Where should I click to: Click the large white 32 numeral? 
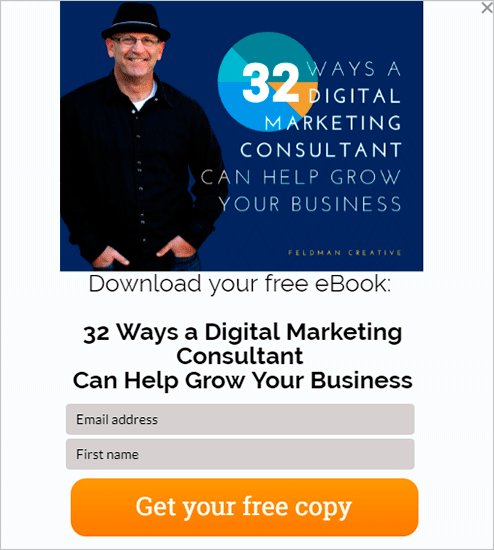point(271,83)
